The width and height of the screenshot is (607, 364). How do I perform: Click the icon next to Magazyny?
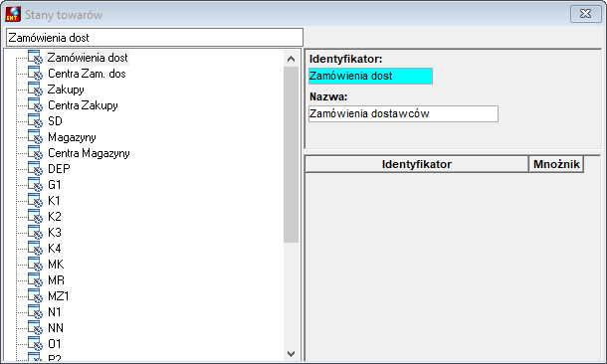pyautogui.click(x=35, y=137)
